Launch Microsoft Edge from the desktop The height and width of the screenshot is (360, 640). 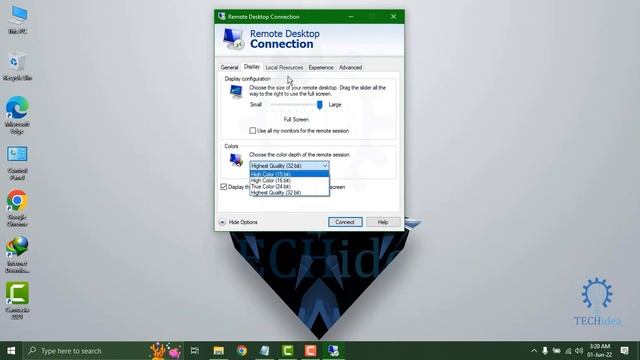tap(17, 115)
